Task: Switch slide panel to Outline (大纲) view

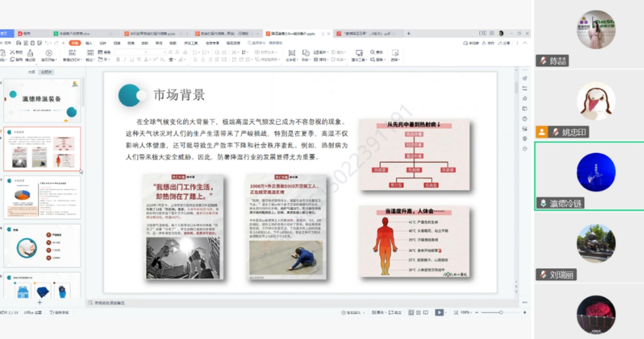Action: (32, 72)
